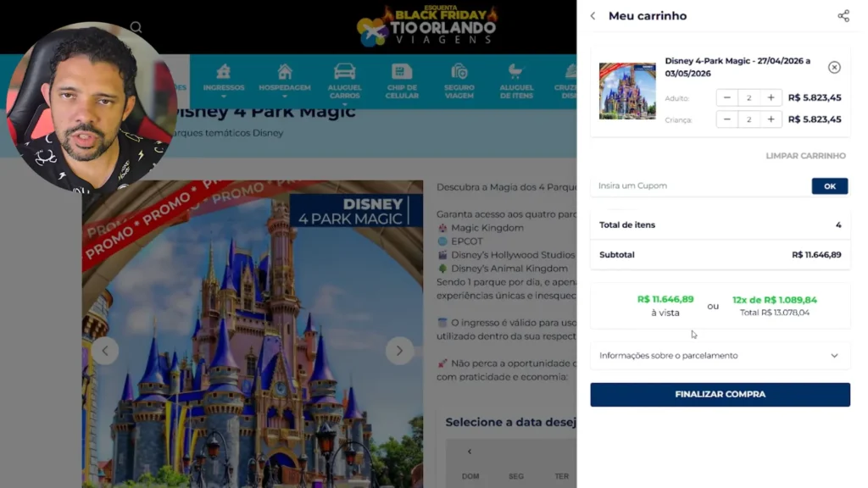Click Disney's Animal Kingdom list item
This screenshot has width=868, height=488.
(503, 269)
